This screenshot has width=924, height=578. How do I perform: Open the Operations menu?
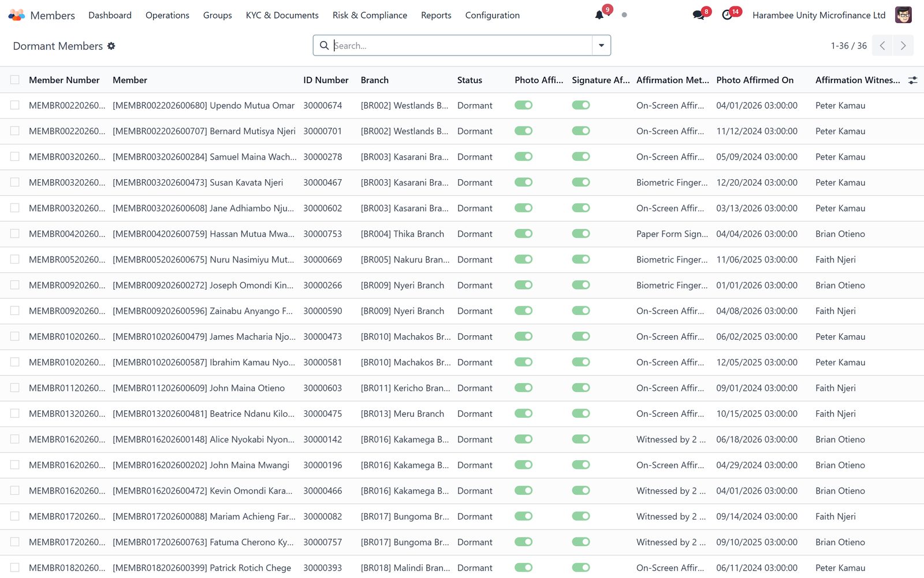tap(167, 15)
